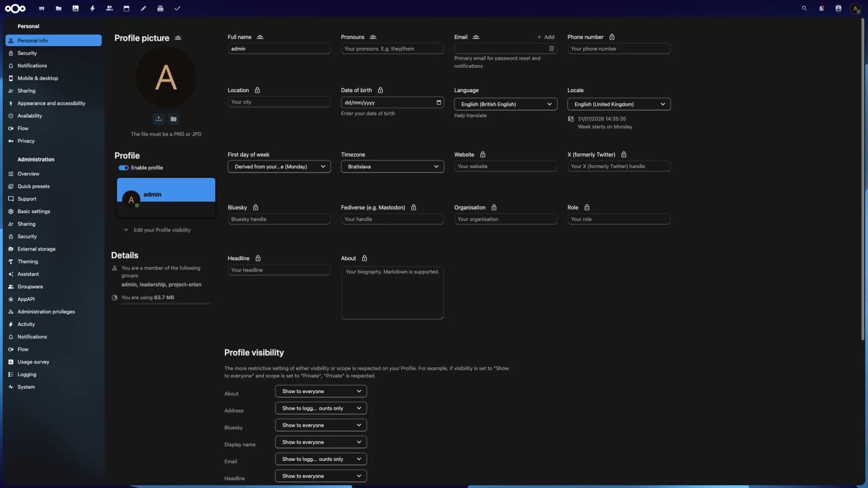Click the storage usage progress bar
Screen dimensions: 868x488
(x=165, y=304)
